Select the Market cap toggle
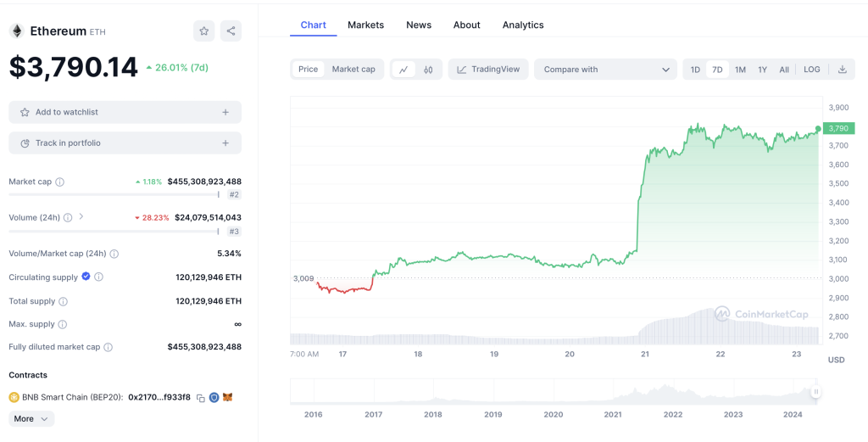The width and height of the screenshot is (868, 442). (353, 70)
